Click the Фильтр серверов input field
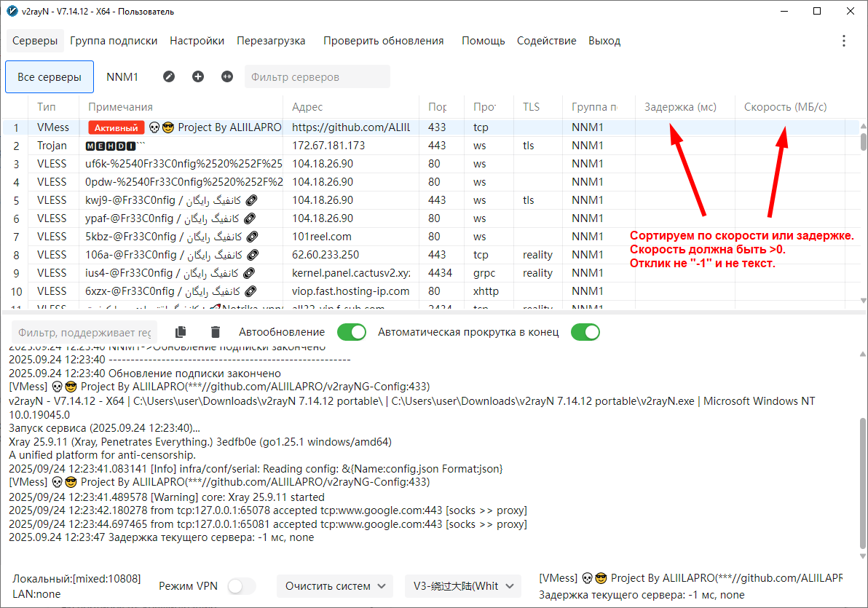The width and height of the screenshot is (868, 608). coord(317,76)
